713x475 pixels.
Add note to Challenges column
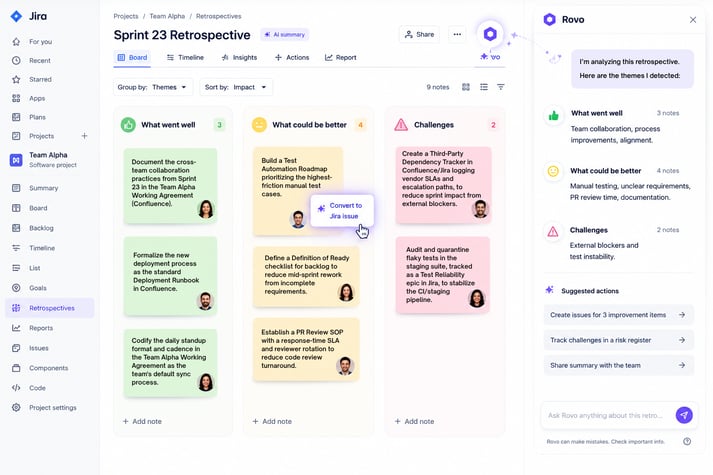[x=415, y=421]
